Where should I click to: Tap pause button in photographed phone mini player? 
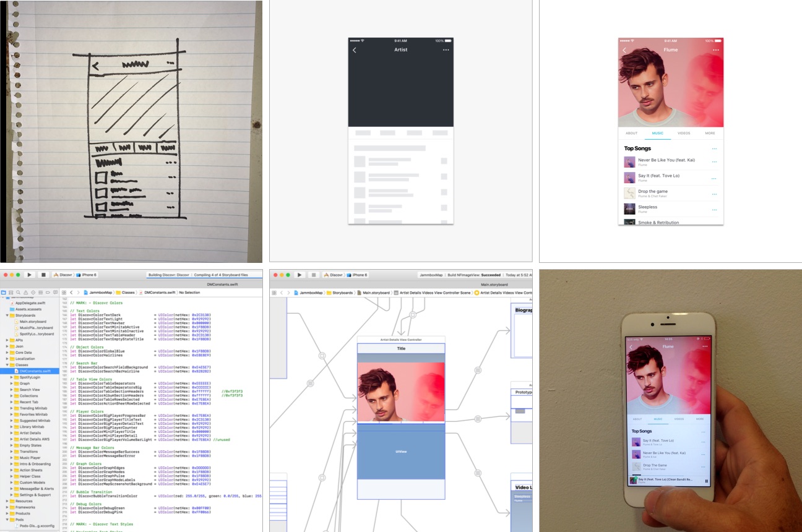pyautogui.click(x=706, y=481)
